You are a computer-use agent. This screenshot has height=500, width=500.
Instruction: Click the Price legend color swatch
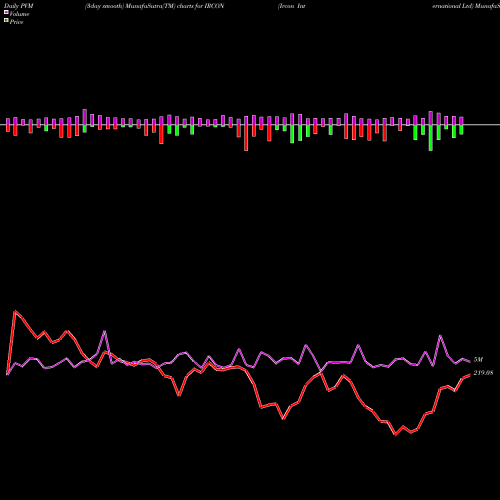click(x=6, y=21)
